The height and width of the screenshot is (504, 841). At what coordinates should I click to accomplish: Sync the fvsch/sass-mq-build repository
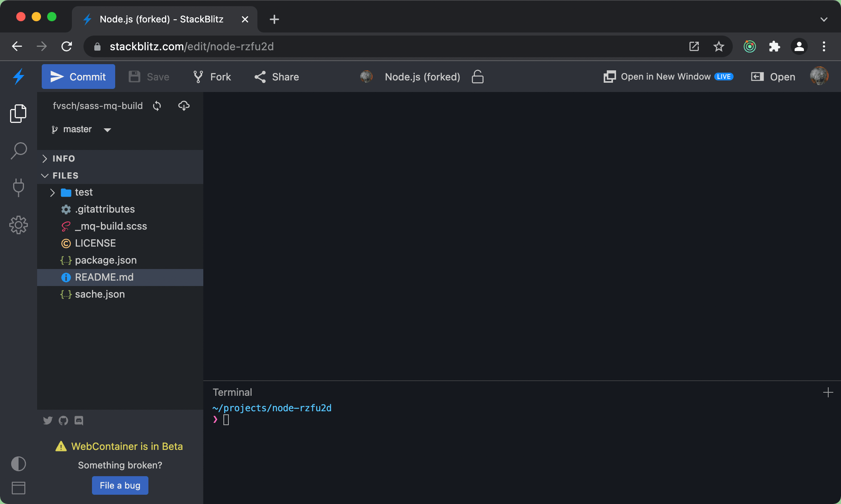(x=157, y=106)
